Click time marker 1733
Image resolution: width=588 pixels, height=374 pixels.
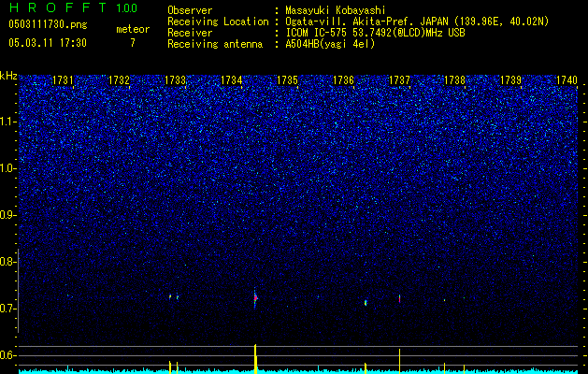click(x=175, y=80)
